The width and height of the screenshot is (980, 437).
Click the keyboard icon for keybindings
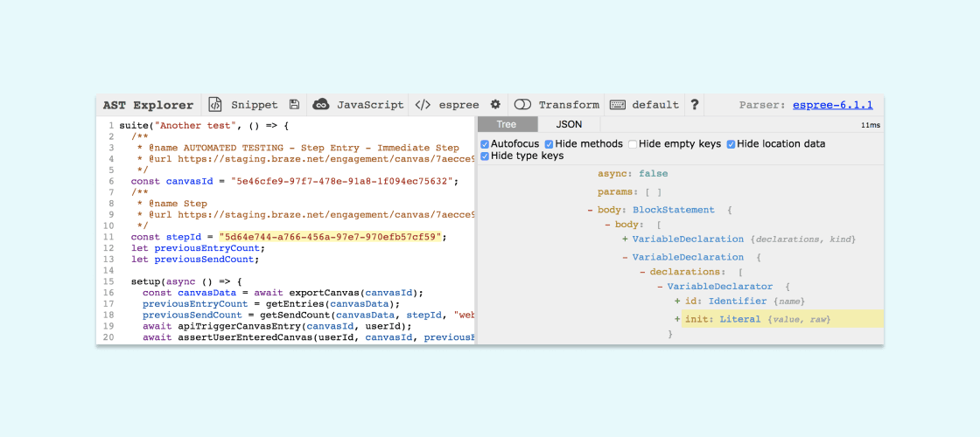coord(618,105)
